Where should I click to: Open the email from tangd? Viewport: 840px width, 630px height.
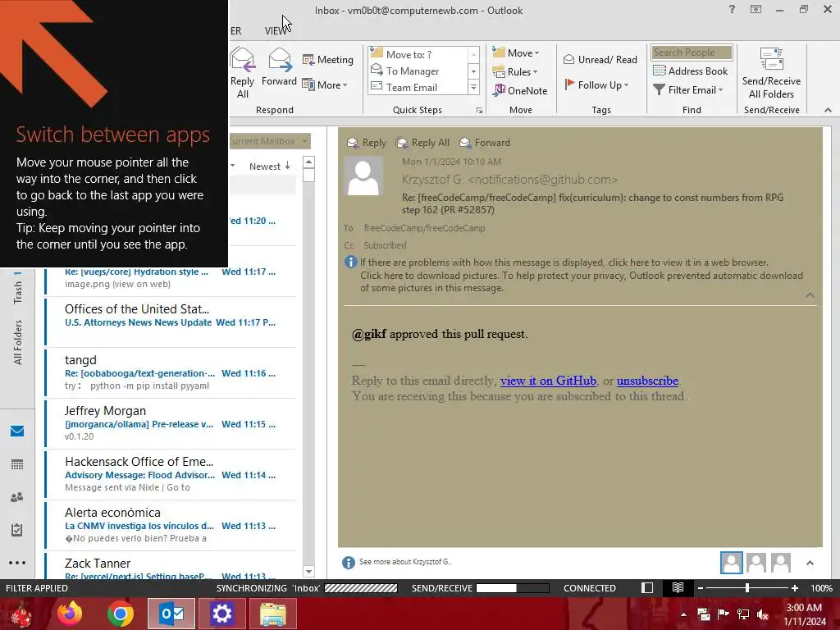(x=171, y=372)
